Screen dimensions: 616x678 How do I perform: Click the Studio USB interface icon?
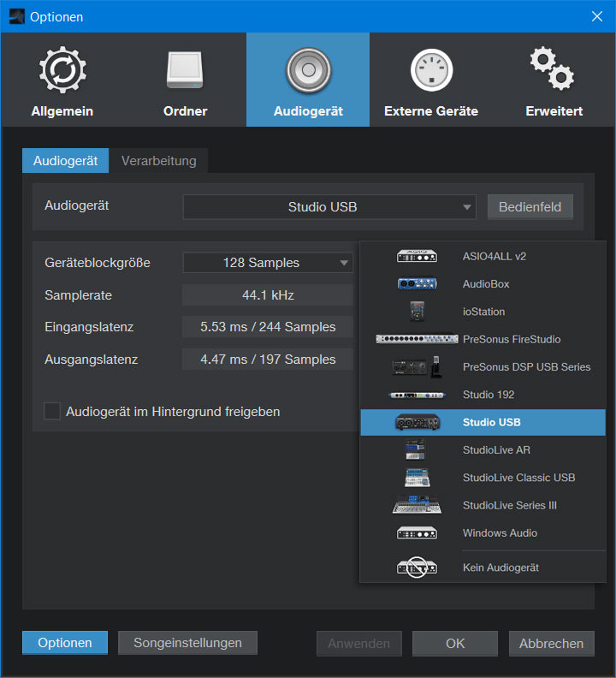click(418, 422)
